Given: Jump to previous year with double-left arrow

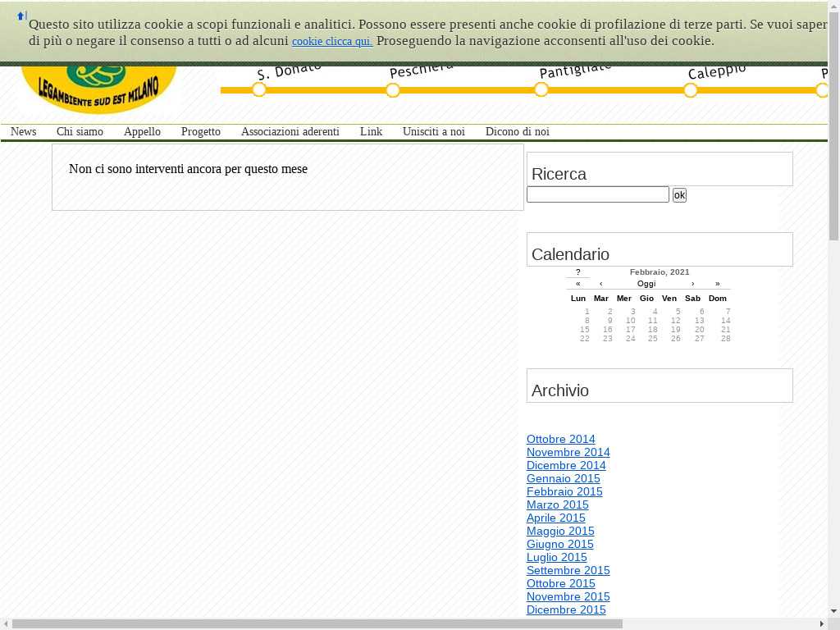Looking at the screenshot, I should (x=577, y=284).
